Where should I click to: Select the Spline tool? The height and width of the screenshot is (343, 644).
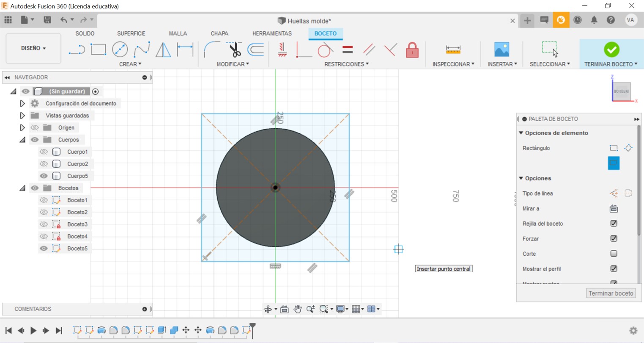142,50
